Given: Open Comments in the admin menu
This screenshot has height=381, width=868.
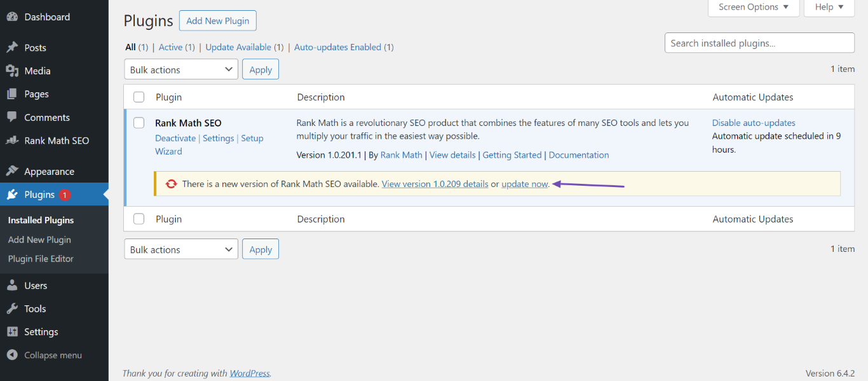Looking at the screenshot, I should click(47, 117).
